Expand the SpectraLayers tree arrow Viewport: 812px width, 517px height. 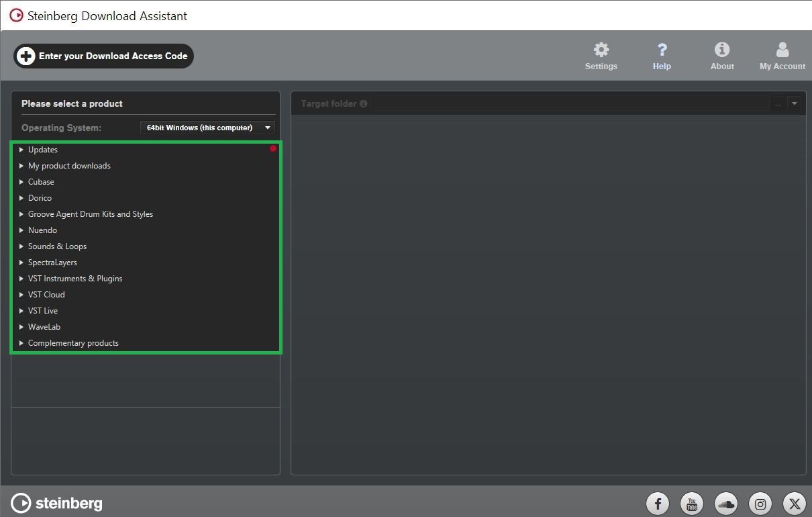click(21, 263)
